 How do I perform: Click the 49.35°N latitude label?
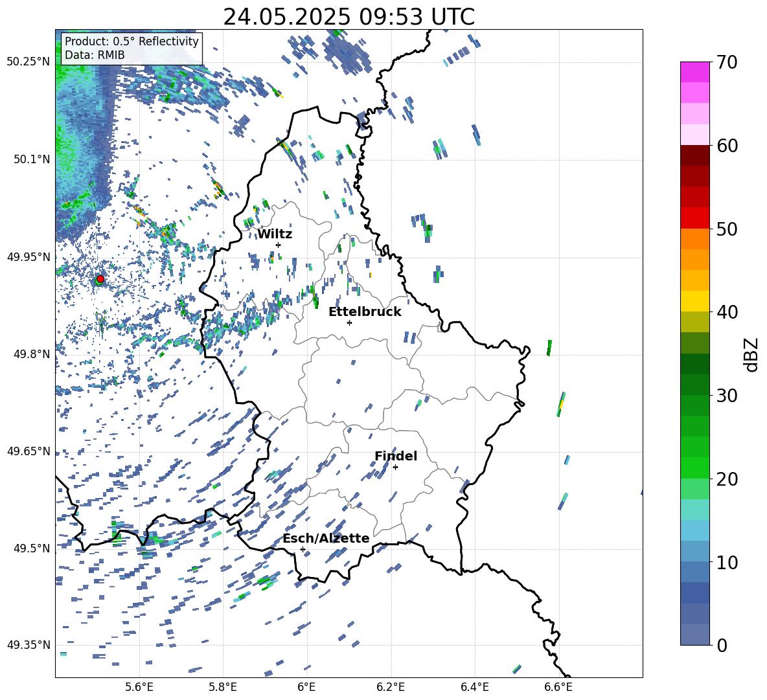[29, 645]
